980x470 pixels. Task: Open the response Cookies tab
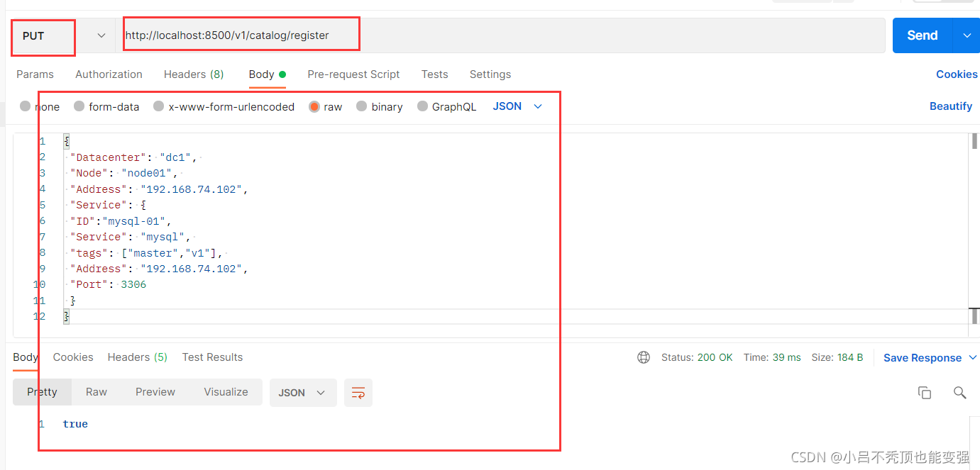(x=73, y=357)
